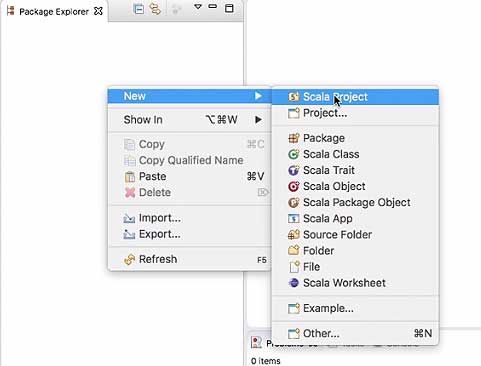The width and height of the screenshot is (481, 366).
Task: Click the purple Scala Trait icon
Action: [x=294, y=170]
